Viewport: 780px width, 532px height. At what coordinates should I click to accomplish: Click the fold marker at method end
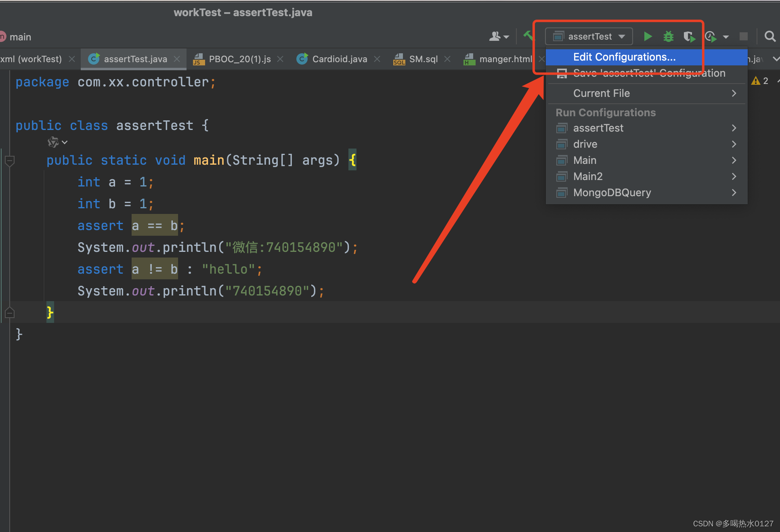tap(10, 313)
